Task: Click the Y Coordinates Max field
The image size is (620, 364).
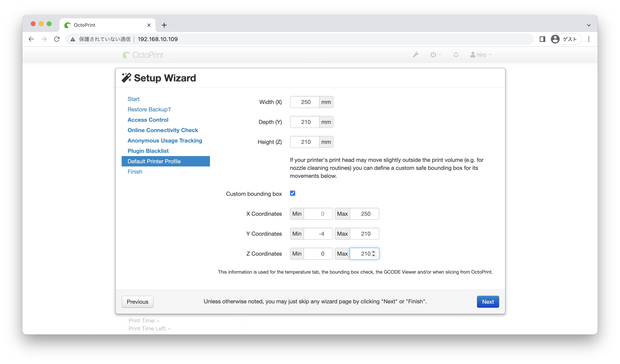Action: (364, 234)
